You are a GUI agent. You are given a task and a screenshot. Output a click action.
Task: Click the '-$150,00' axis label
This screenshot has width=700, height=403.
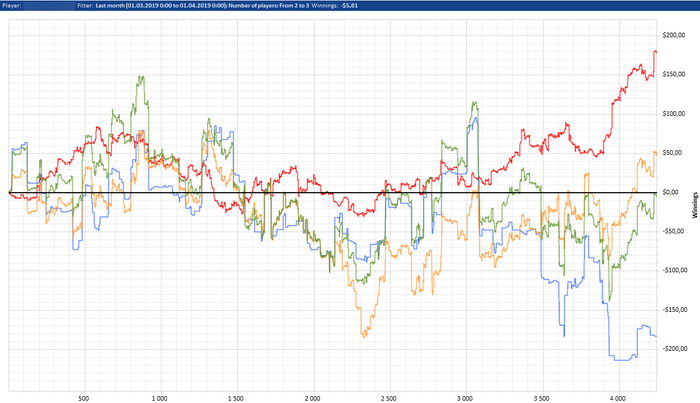674,310
